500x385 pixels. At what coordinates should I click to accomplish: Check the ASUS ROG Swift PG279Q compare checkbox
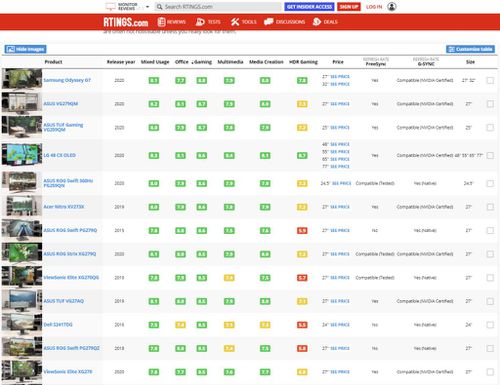coord(490,230)
